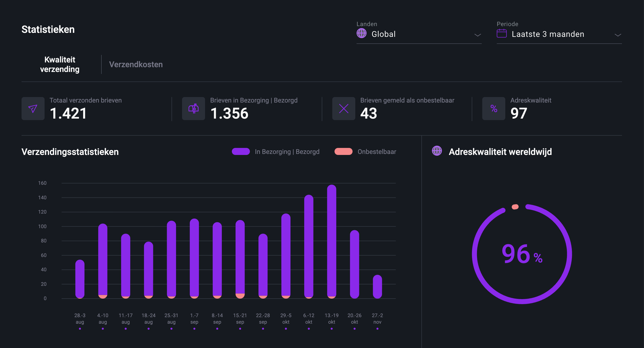The image size is (644, 348).
Task: Click the calendar icon in Periode field
Action: (502, 33)
